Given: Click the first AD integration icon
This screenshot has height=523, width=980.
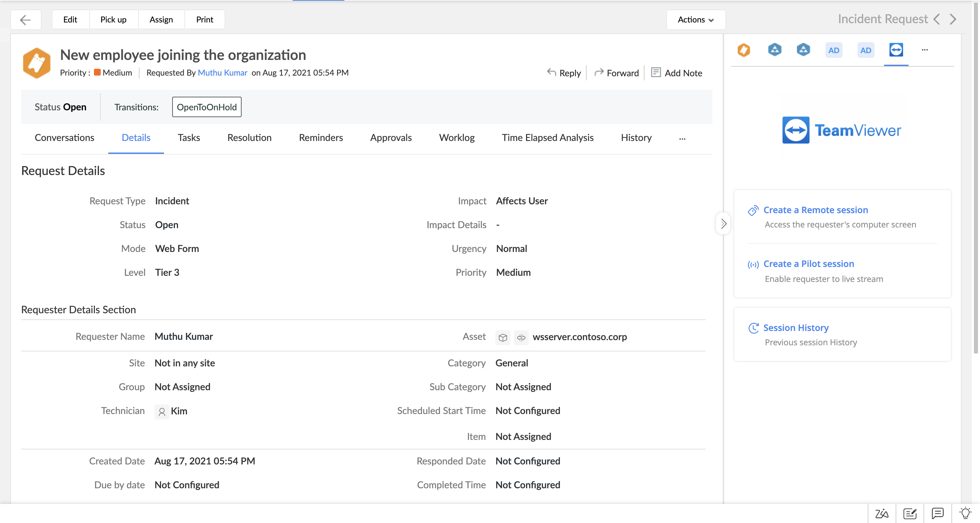Looking at the screenshot, I should click(834, 50).
